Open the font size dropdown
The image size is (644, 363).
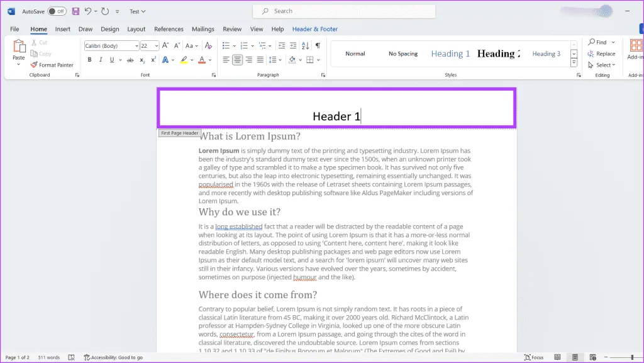click(x=155, y=46)
